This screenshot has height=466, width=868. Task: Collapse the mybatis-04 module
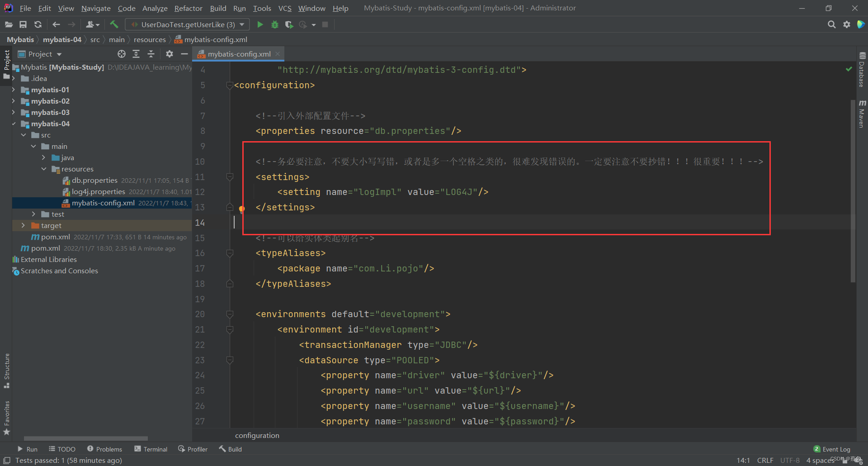pyautogui.click(x=14, y=124)
